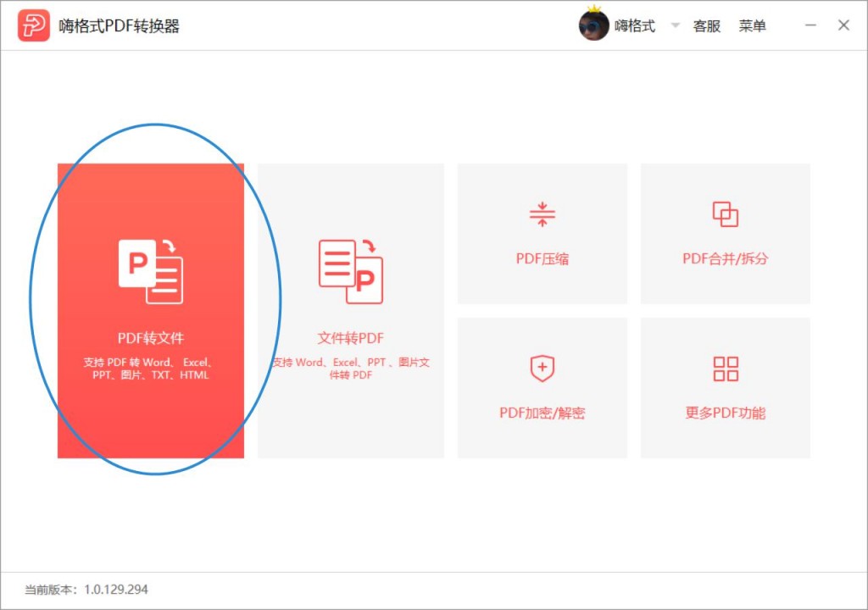Click the 嗨格式PDF转换器 title text
868x610 pixels.
pos(119,26)
